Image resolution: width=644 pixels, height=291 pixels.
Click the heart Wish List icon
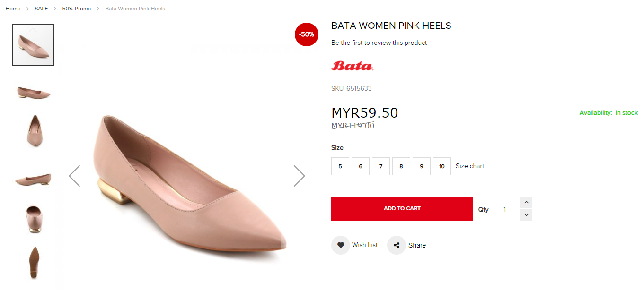(340, 245)
